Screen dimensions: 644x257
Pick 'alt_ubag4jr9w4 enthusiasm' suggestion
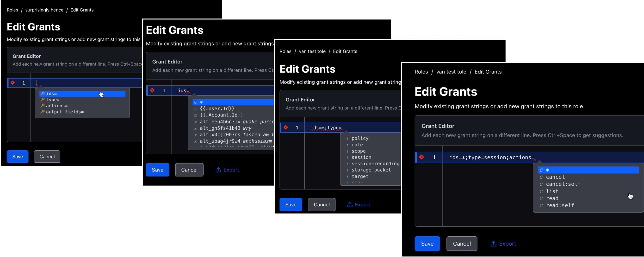tap(233, 141)
